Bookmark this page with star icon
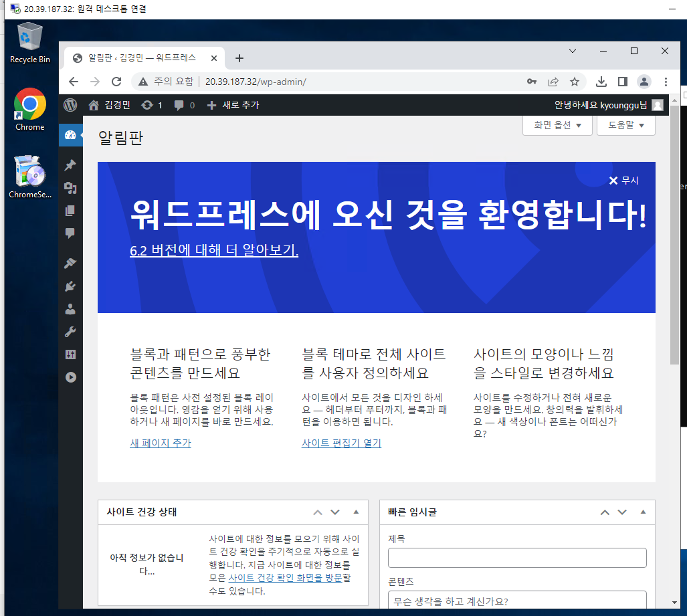The width and height of the screenshot is (687, 616). [x=575, y=82]
